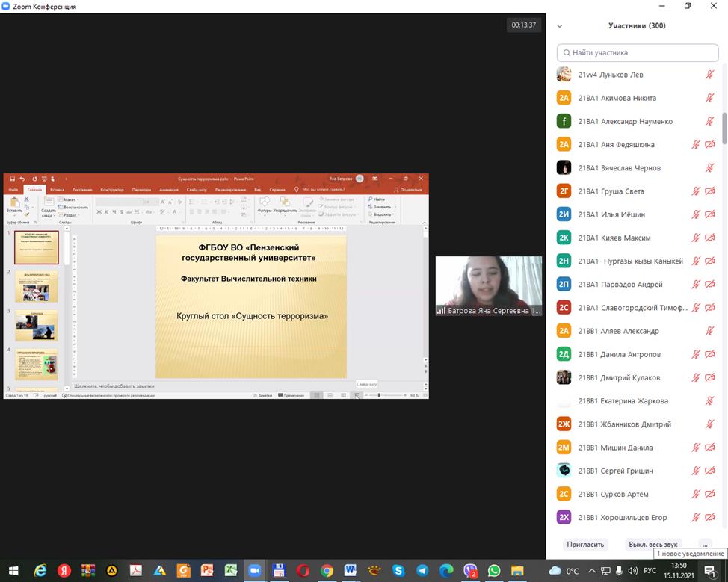
Task: Click the Пригласить button
Action: point(585,545)
